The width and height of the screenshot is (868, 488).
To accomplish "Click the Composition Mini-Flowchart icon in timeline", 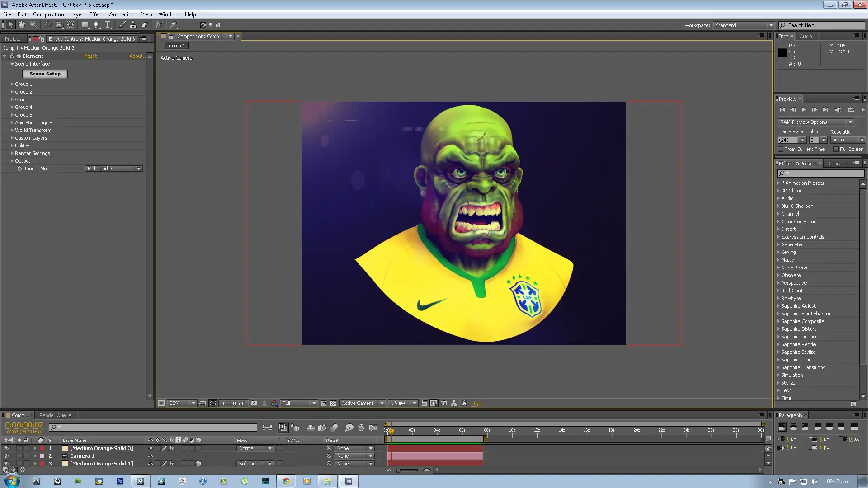I will point(268,427).
